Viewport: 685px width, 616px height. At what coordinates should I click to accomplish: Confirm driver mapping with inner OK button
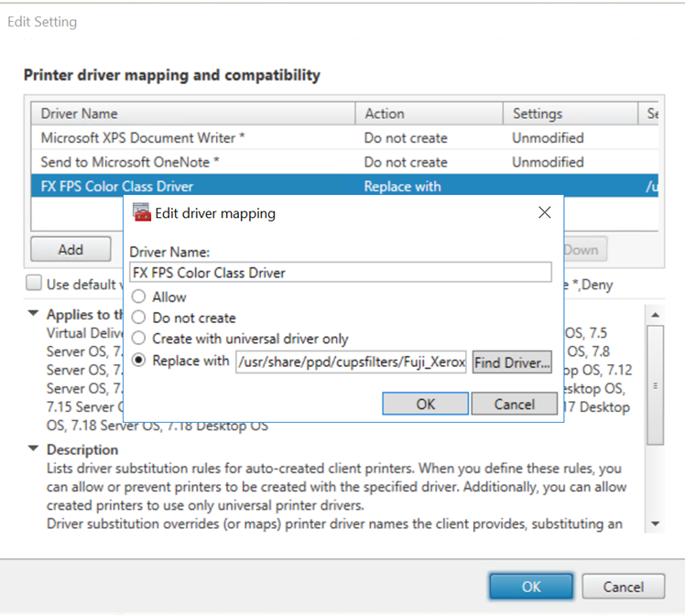[x=425, y=404]
